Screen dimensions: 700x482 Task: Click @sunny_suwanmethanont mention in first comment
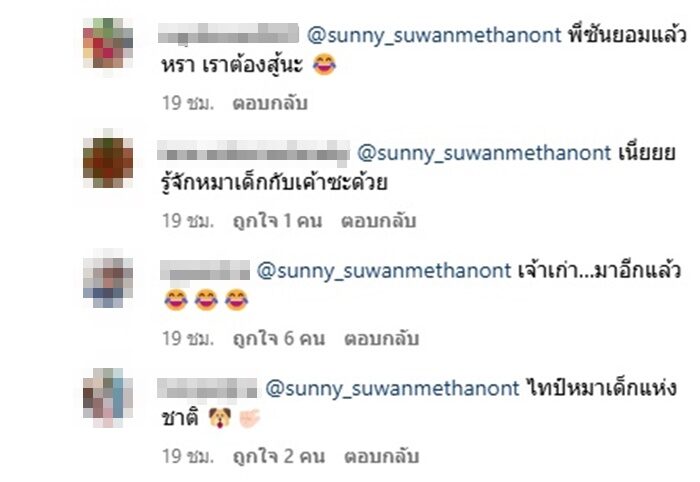point(434,35)
